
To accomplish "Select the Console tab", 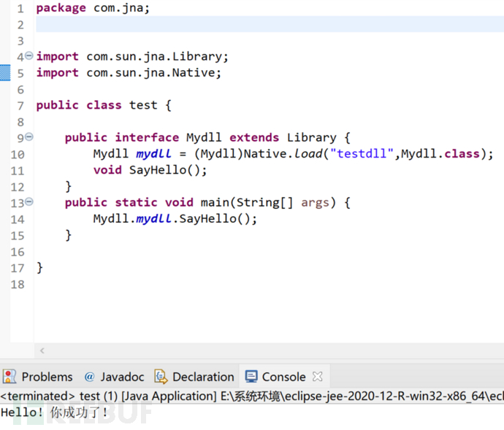I will tap(283, 377).
